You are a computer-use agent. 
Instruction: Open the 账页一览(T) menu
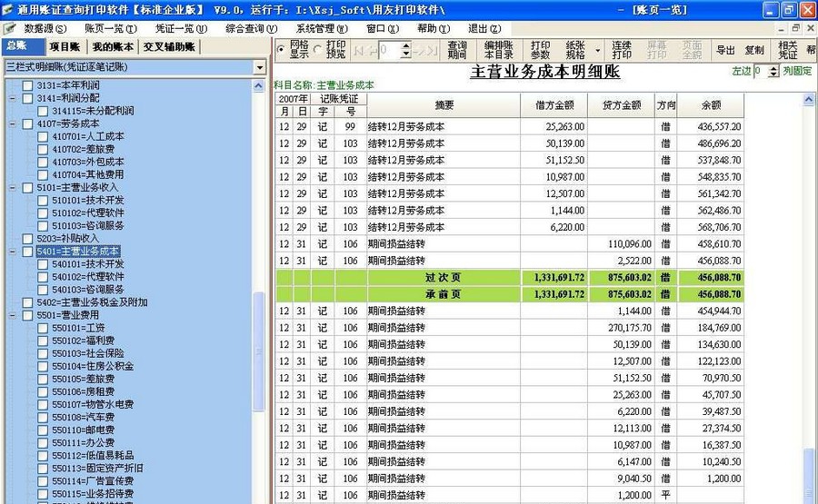pyautogui.click(x=111, y=29)
